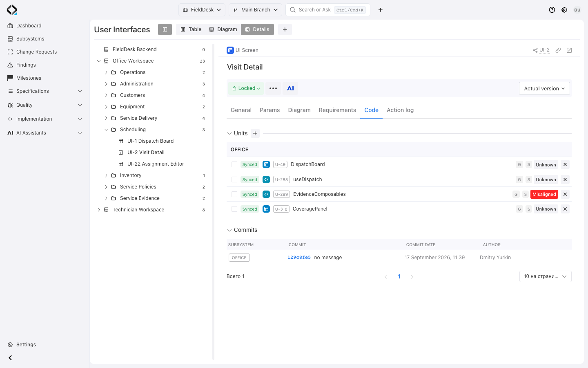Open the help icon in top bar
Screen dimensions: 588x368
[552, 10]
